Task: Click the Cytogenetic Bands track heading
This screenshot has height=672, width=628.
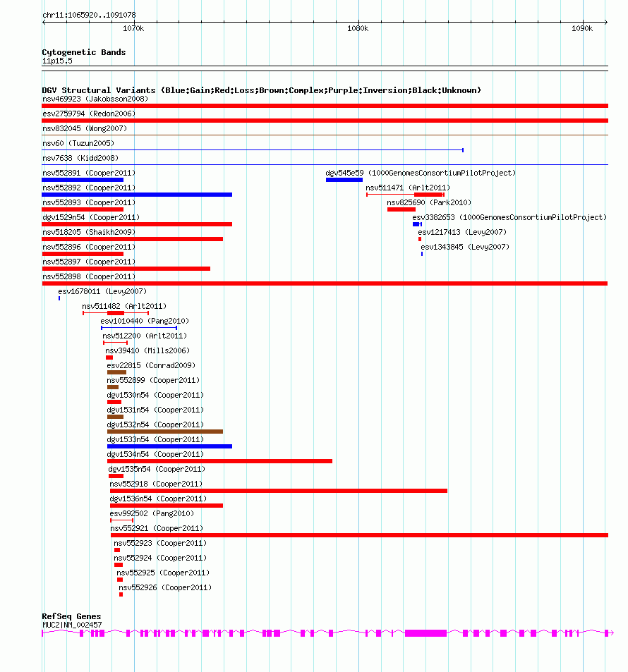Action: 84,52
